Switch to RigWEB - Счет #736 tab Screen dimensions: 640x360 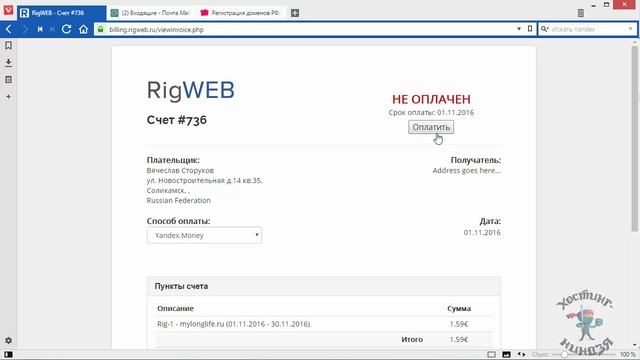click(62, 13)
